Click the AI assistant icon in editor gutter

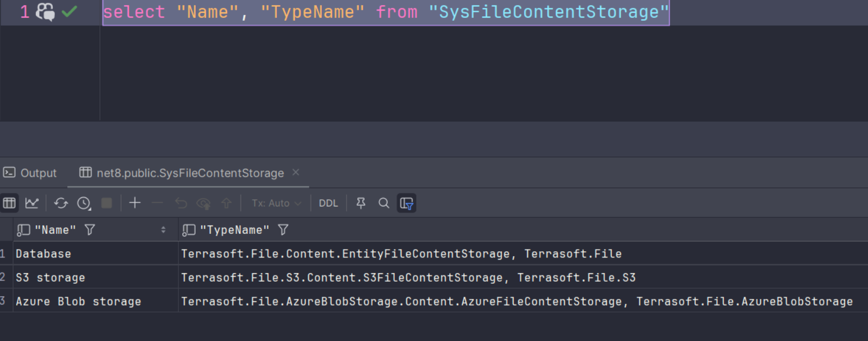pos(45,12)
